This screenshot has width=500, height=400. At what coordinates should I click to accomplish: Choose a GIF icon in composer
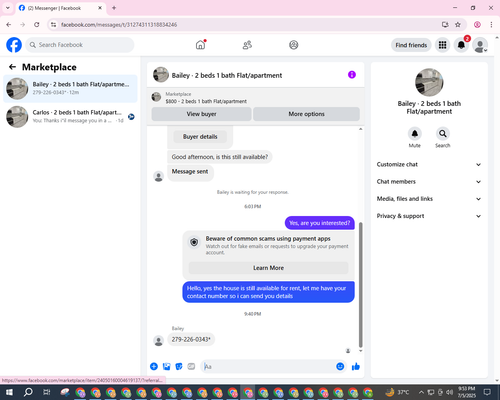point(191,366)
